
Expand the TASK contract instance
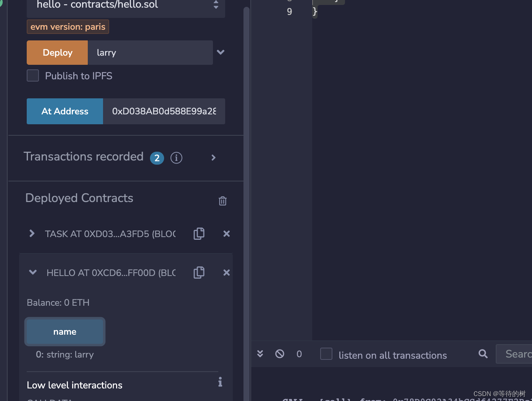(x=32, y=233)
